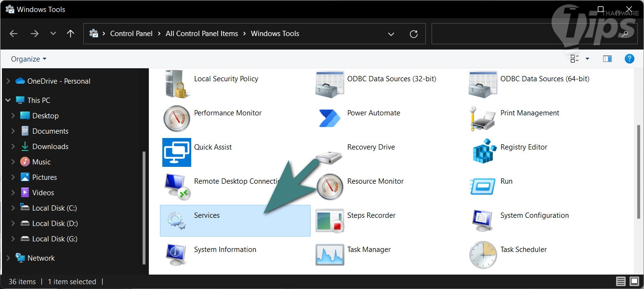Select Videos in navigation pane
The height and width of the screenshot is (289, 644).
[x=43, y=193]
